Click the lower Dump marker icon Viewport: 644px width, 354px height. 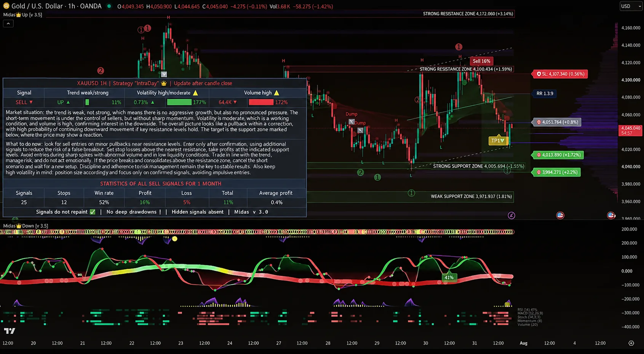[360, 130]
